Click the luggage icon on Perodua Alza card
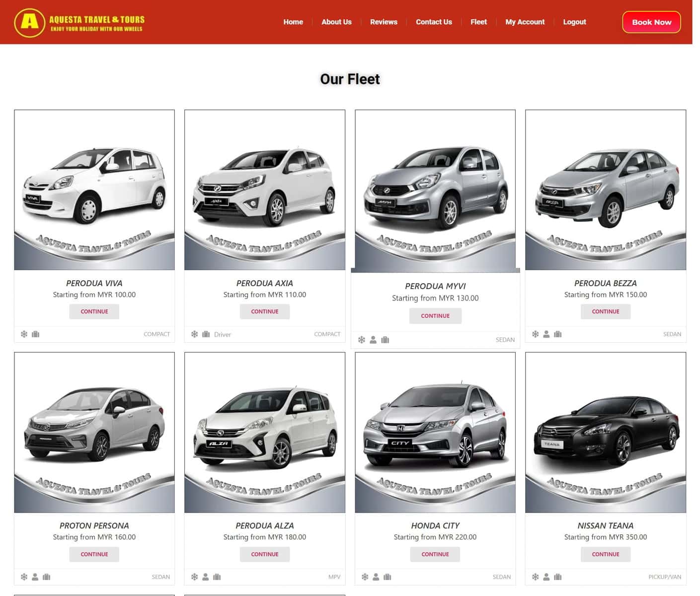This screenshot has height=596, width=700. (x=217, y=577)
